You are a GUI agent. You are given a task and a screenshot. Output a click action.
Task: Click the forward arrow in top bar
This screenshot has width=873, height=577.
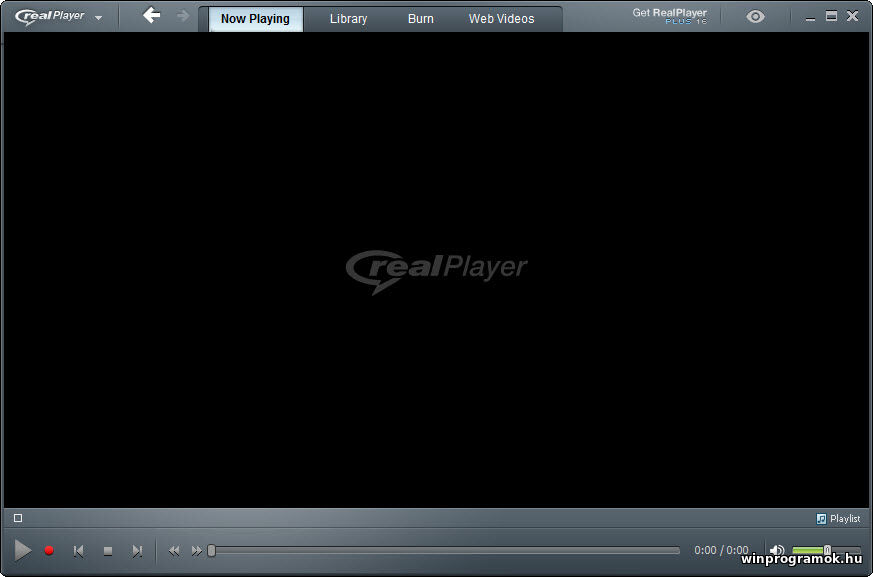pyautogui.click(x=182, y=16)
